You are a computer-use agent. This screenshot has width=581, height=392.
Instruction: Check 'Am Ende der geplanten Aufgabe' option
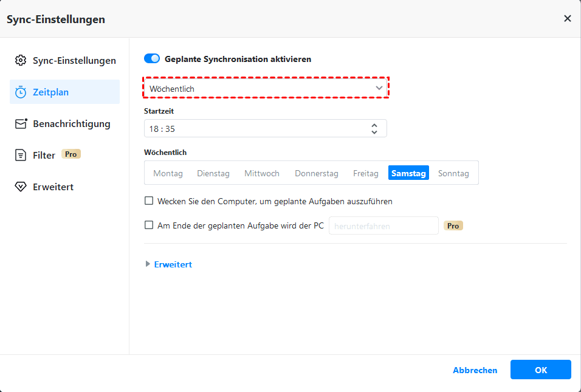tap(149, 225)
